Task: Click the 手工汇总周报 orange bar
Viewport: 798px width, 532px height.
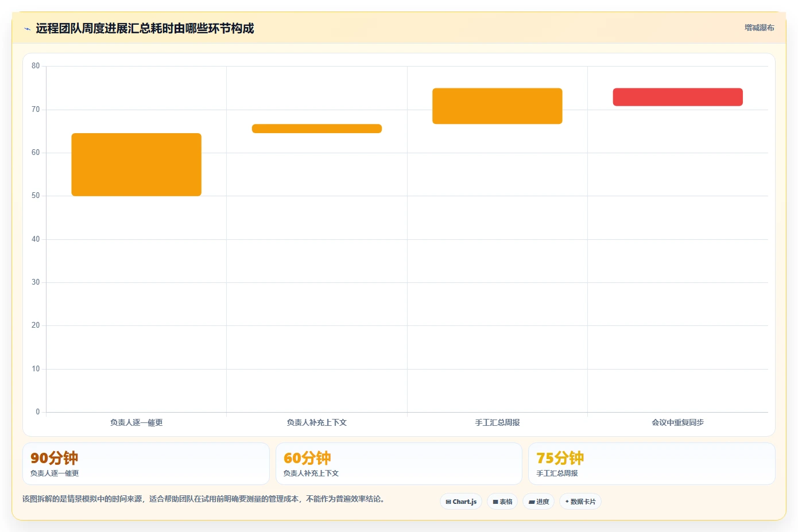Action: [497, 106]
